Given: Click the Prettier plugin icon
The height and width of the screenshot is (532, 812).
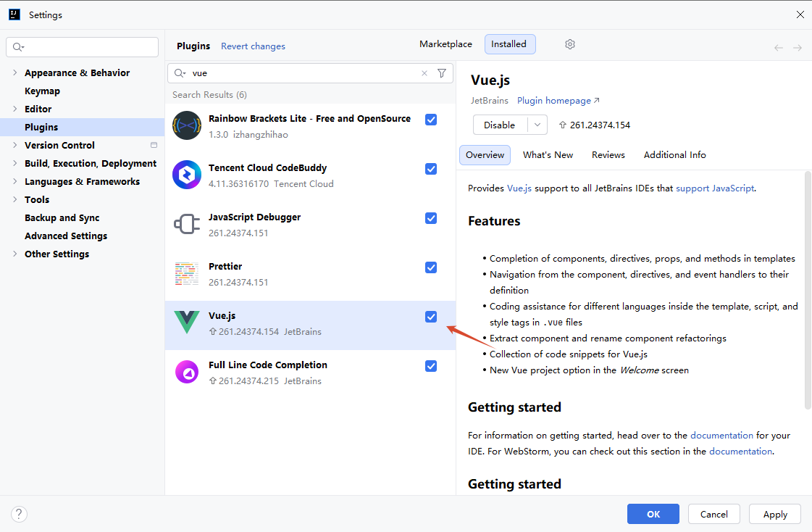Looking at the screenshot, I should [187, 273].
